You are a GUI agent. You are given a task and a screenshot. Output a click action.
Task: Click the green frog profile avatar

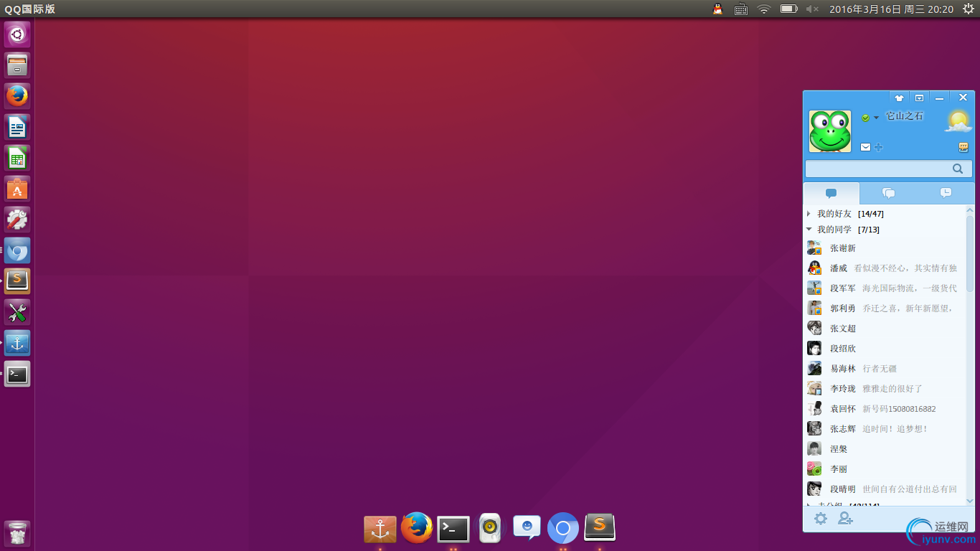(830, 131)
